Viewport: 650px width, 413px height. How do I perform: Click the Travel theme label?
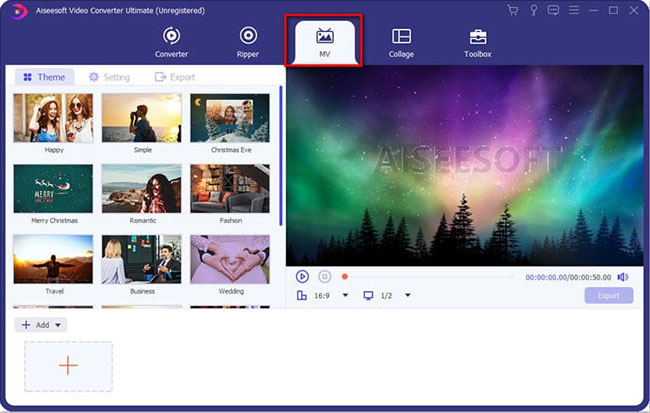[x=54, y=291]
